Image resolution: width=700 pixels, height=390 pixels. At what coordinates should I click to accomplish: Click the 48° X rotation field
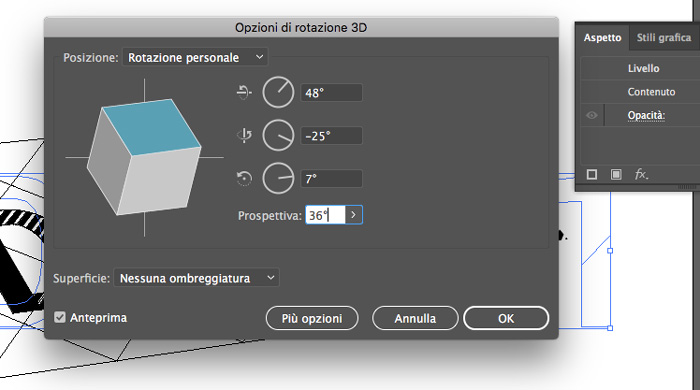[332, 93]
